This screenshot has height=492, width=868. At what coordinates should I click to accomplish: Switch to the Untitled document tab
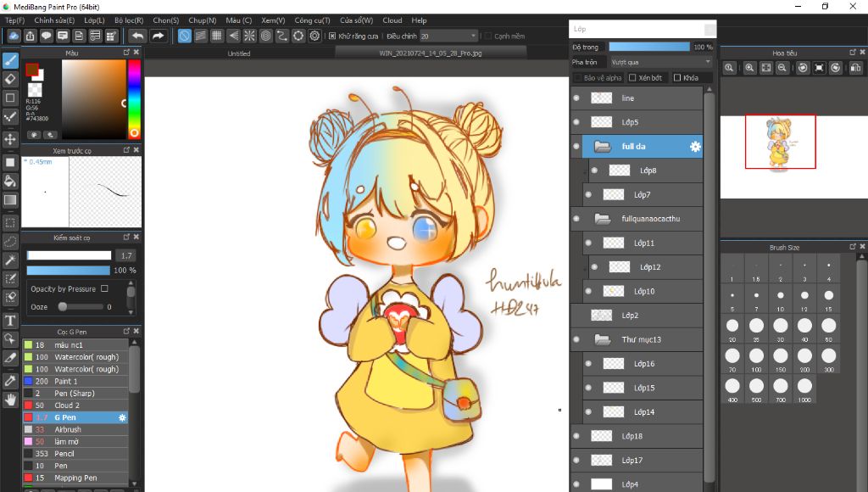(239, 53)
